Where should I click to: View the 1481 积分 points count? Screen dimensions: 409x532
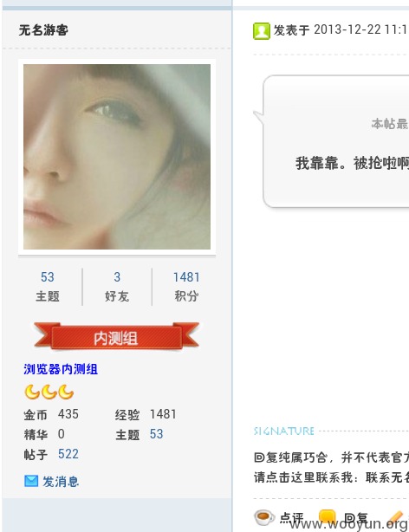[x=186, y=287]
